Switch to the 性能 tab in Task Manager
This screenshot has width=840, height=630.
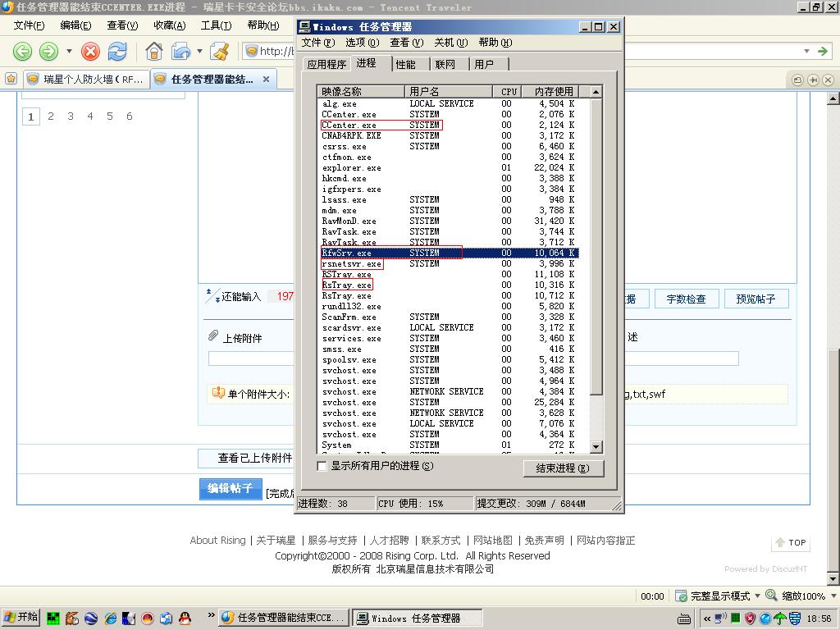click(405, 64)
